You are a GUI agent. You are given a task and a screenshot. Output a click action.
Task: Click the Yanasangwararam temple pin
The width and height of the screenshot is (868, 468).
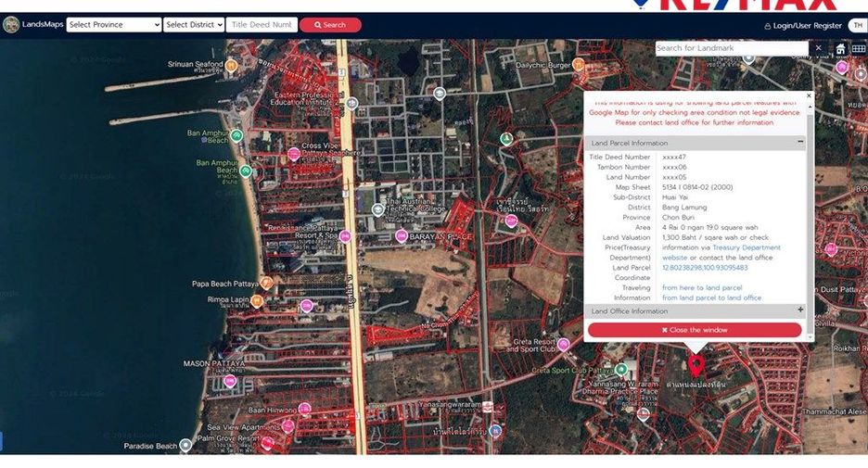pos(488,408)
